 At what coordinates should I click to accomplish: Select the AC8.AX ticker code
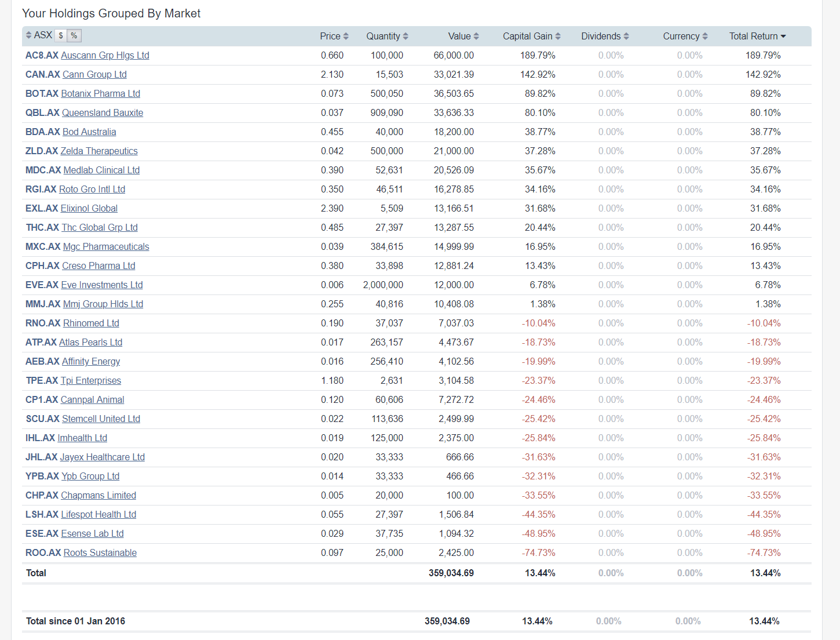(42, 55)
